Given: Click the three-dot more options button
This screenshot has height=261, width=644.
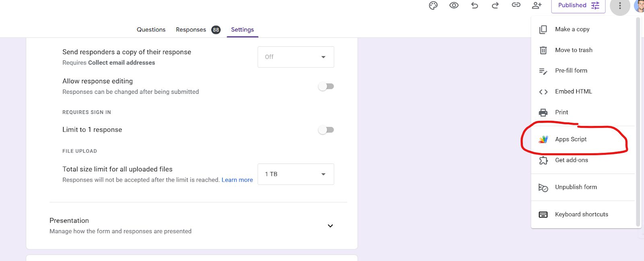Looking at the screenshot, I should pyautogui.click(x=620, y=6).
